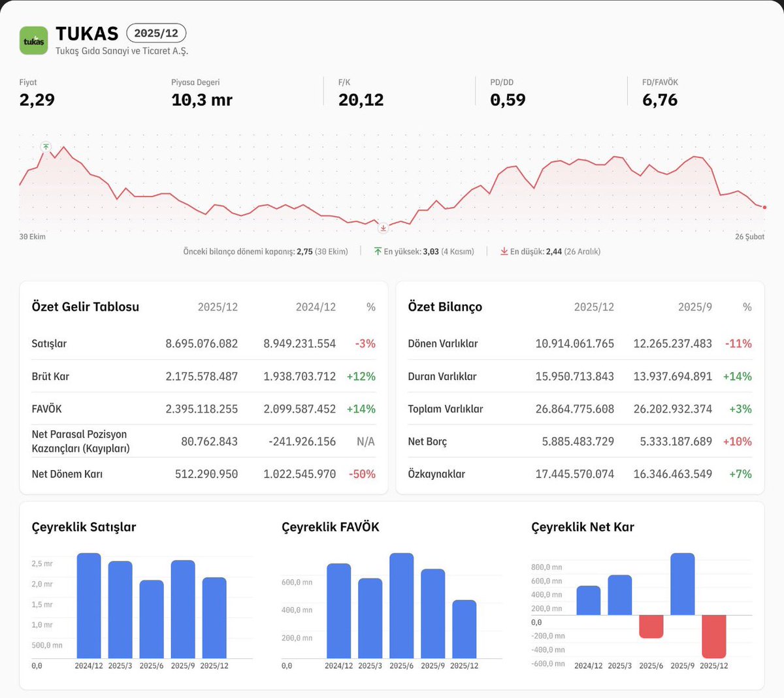784x698 pixels.
Task: Click the Özkaynaklar change +7%
Action: point(741,474)
